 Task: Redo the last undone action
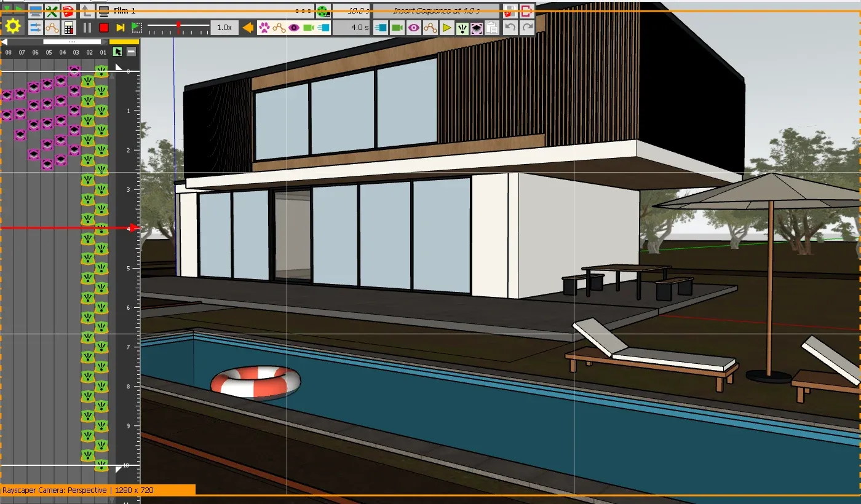527,28
